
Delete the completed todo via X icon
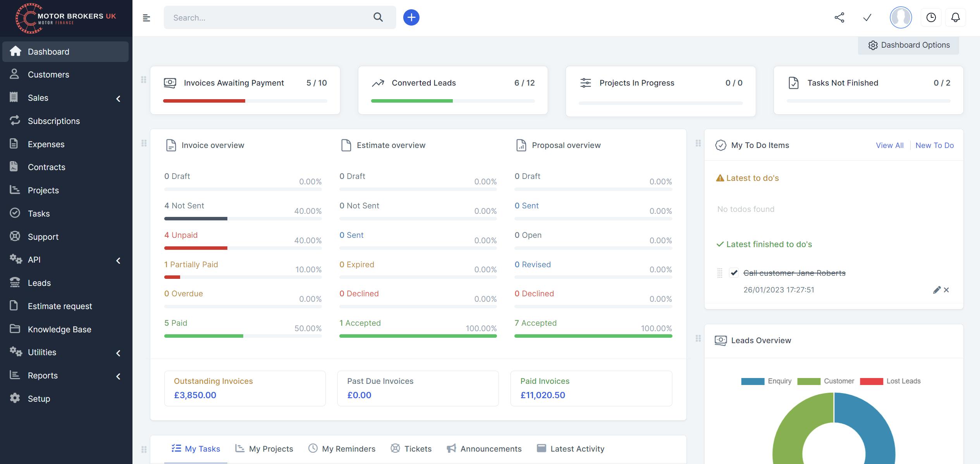pyautogui.click(x=946, y=290)
